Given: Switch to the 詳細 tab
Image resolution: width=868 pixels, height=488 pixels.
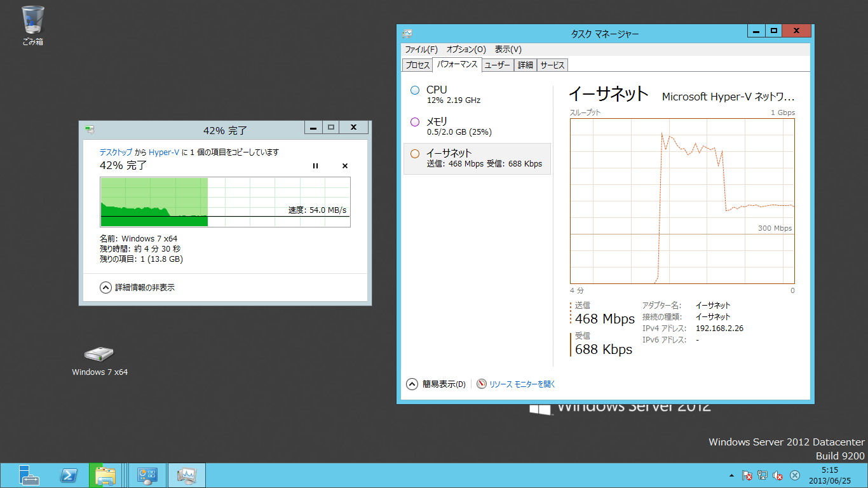Looking at the screenshot, I should click(526, 65).
